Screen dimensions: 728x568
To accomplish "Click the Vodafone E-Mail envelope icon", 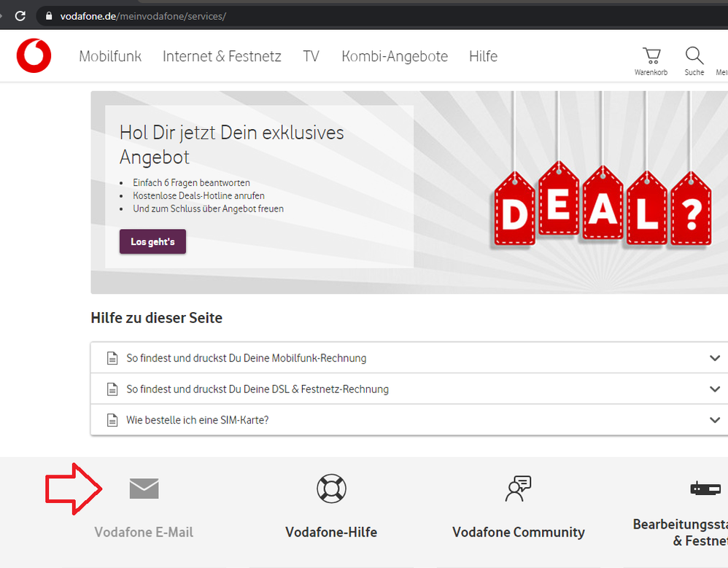I will click(x=144, y=489).
